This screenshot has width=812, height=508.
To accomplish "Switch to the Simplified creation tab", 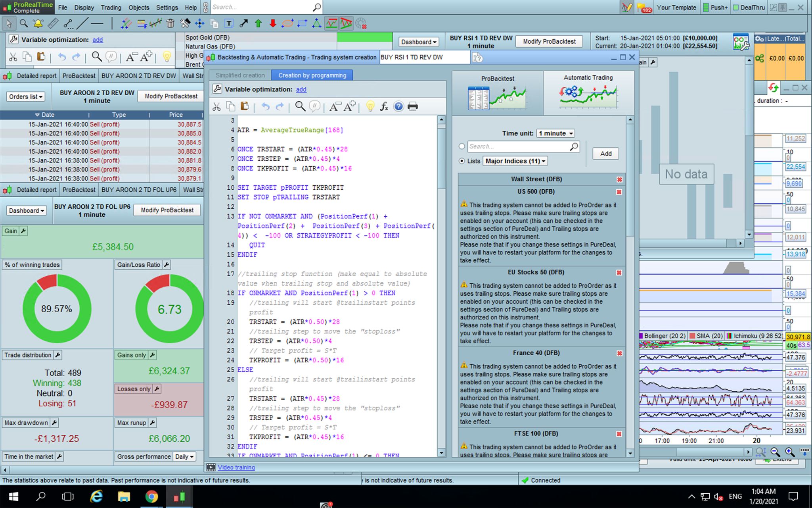I will point(240,75).
